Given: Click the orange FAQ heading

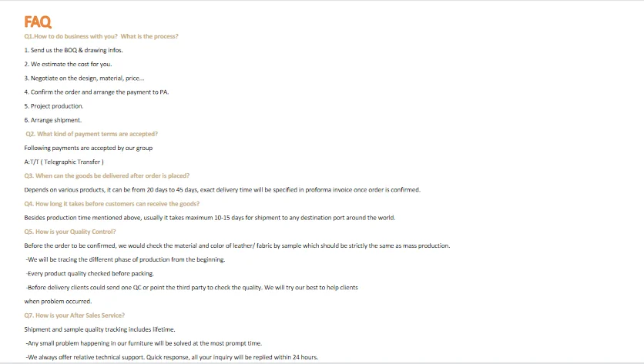Looking at the screenshot, I should [38, 22].
